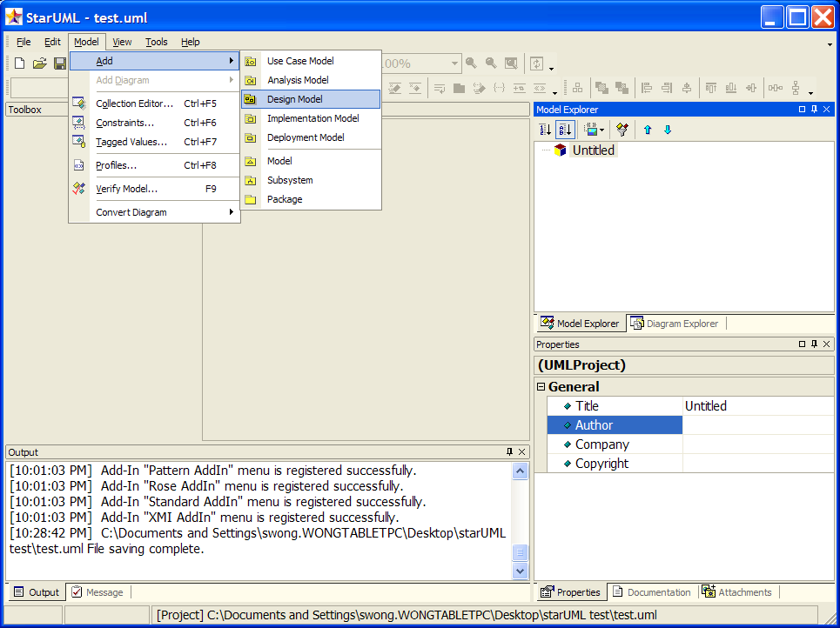The image size is (840, 628).
Task: Open the File menu
Action: pyautogui.click(x=24, y=42)
